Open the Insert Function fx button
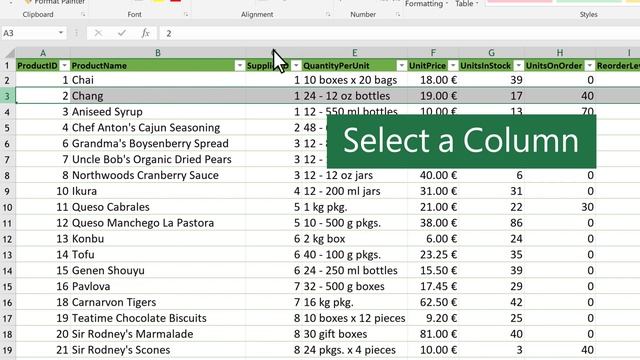Viewport: 640px width, 360px height. coord(145,33)
